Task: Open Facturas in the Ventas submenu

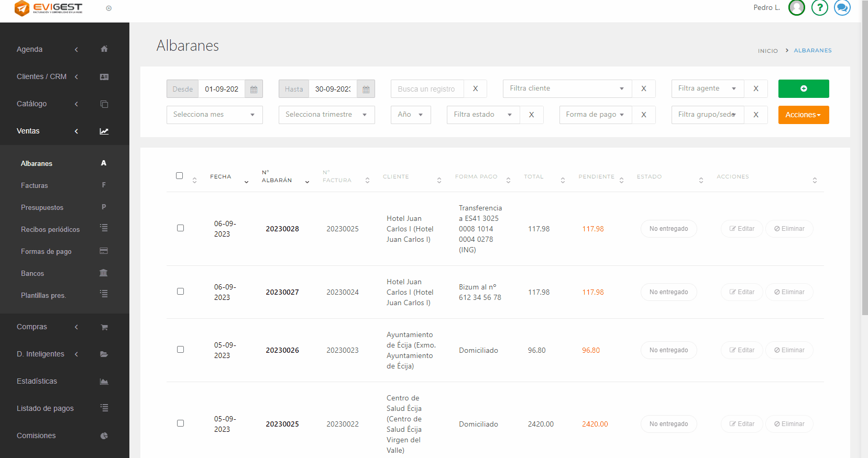Action: click(x=35, y=186)
